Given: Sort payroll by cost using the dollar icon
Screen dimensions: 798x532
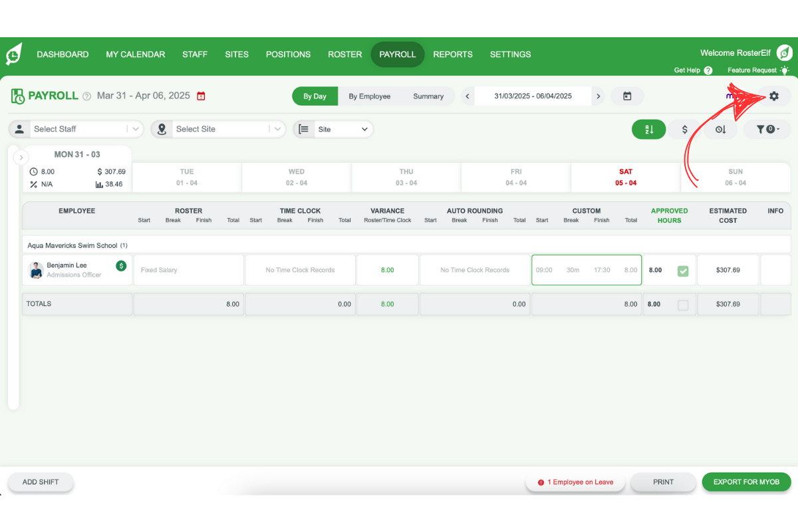Looking at the screenshot, I should point(684,129).
